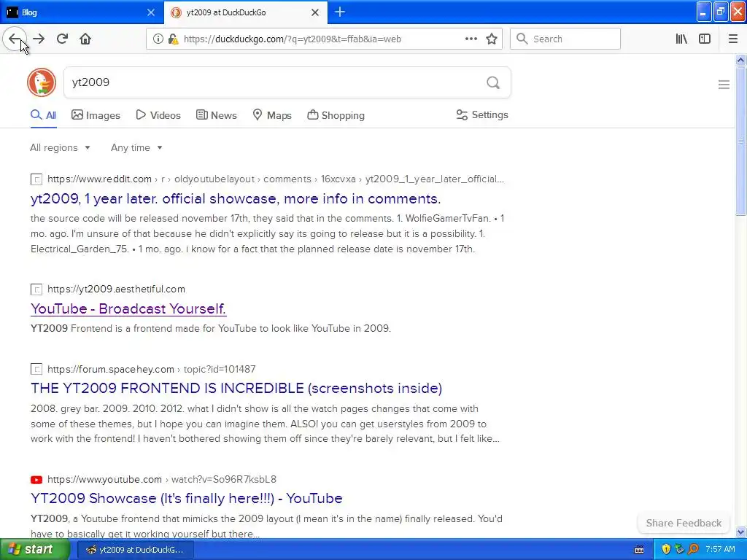Screen dimensions: 747x560
Task: Open YT2009 Showcase YouTube result
Action: [186, 498]
